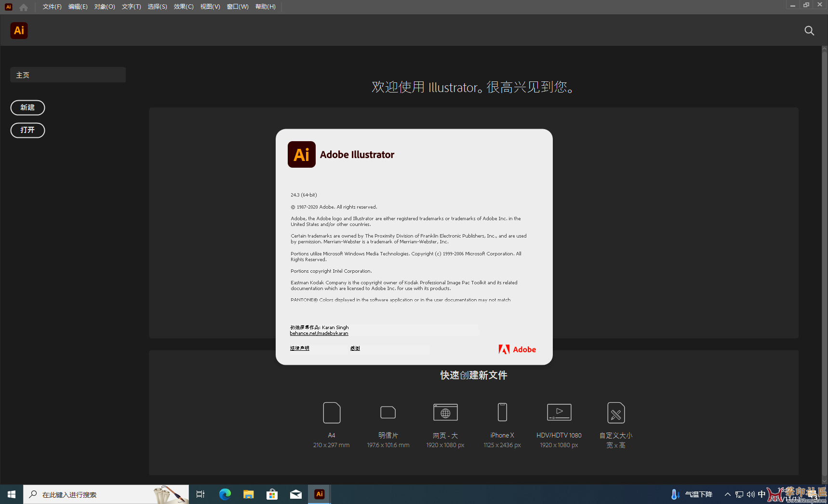
Task: Open Task View on the taskbar
Action: [x=200, y=494]
